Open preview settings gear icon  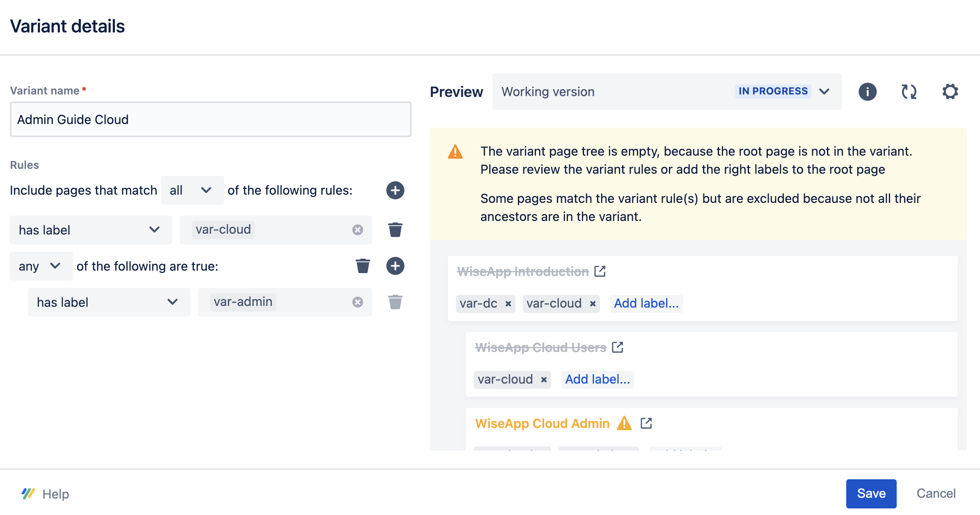(x=950, y=92)
